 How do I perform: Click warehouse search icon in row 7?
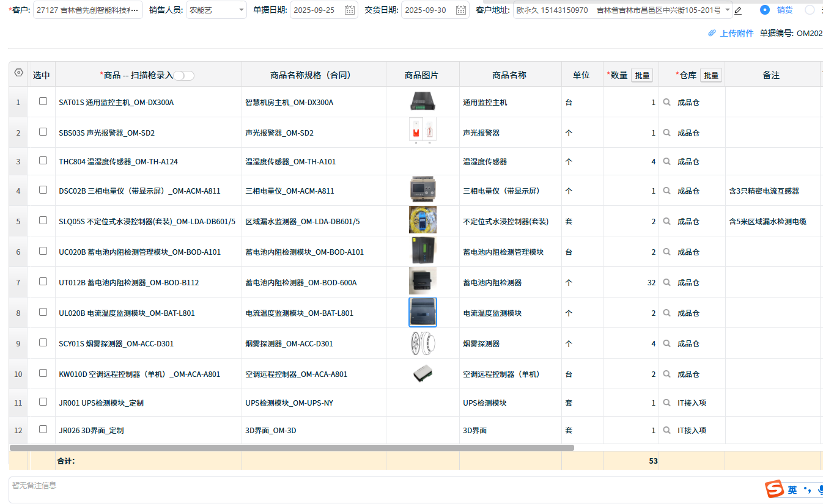pos(667,283)
